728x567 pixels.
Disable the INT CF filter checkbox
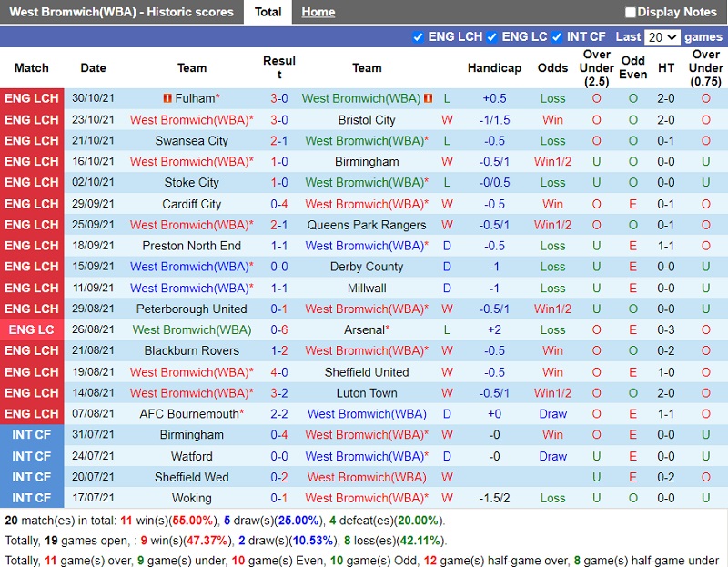(557, 37)
